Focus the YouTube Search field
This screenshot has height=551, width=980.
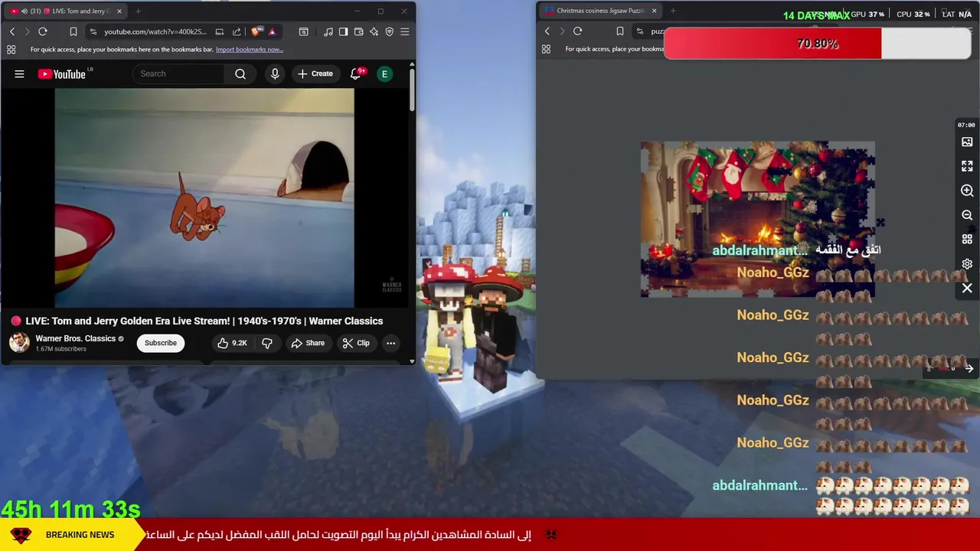(179, 74)
